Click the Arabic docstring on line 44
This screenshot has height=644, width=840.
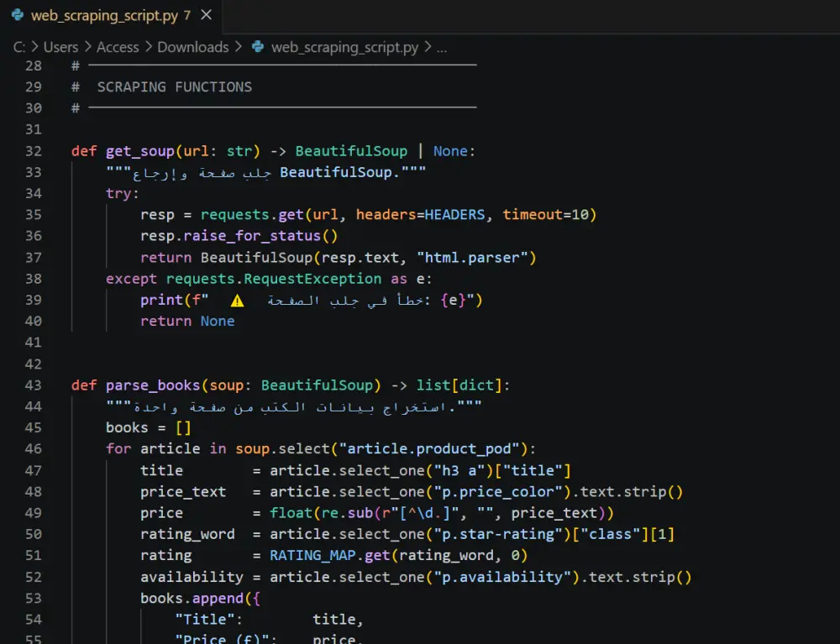click(293, 407)
